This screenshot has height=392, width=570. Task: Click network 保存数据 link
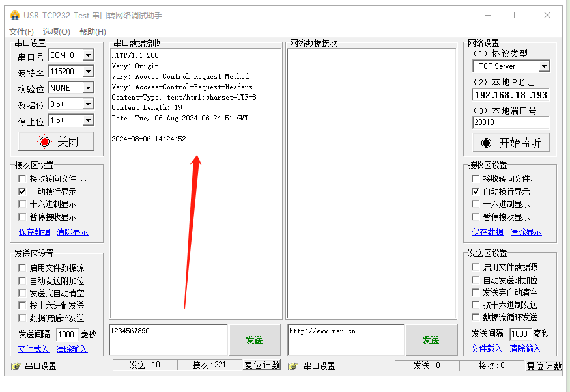coord(488,232)
